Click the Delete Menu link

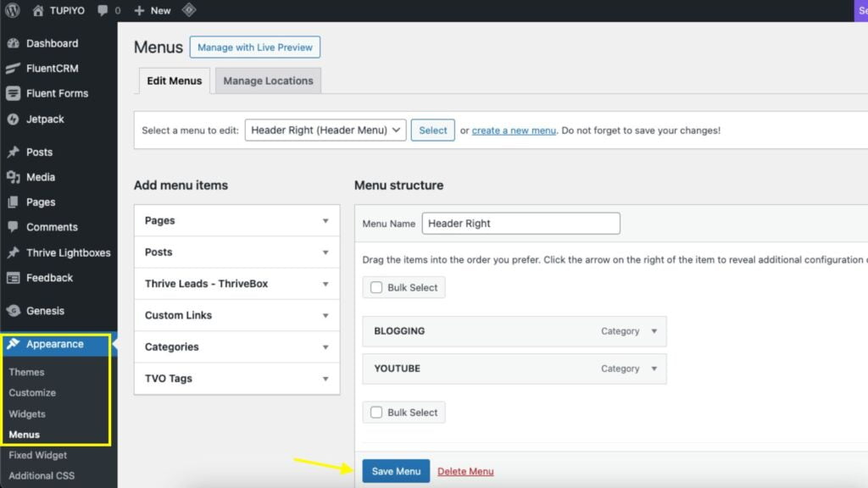click(465, 471)
